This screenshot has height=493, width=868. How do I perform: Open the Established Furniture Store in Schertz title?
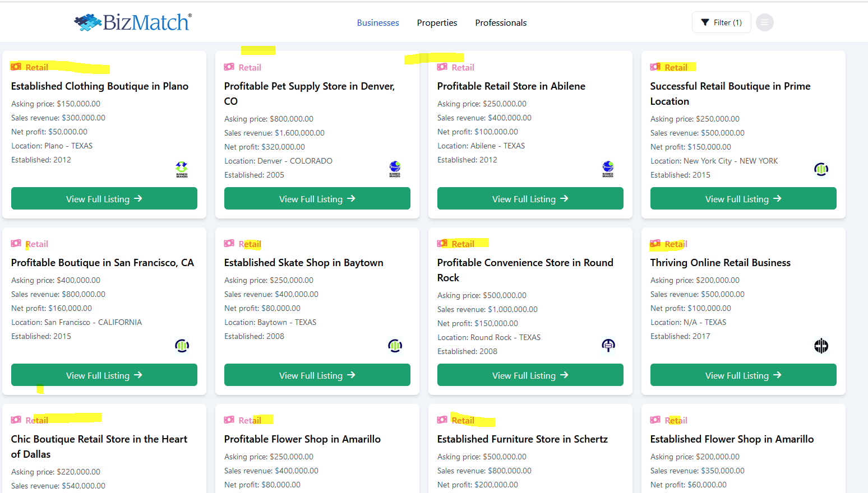[x=522, y=439]
